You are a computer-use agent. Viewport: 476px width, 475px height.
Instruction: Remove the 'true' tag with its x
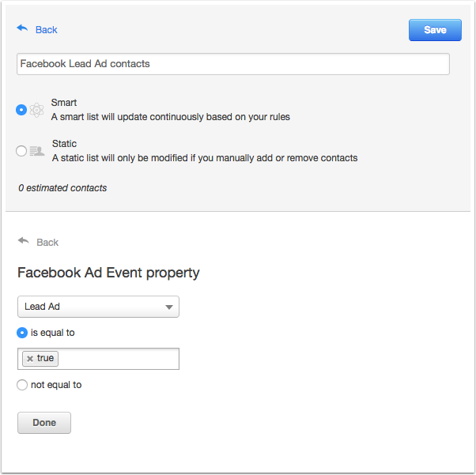[30, 359]
